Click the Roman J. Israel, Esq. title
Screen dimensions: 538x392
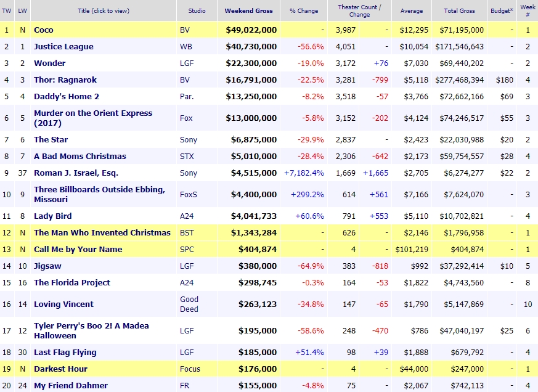click(x=76, y=173)
